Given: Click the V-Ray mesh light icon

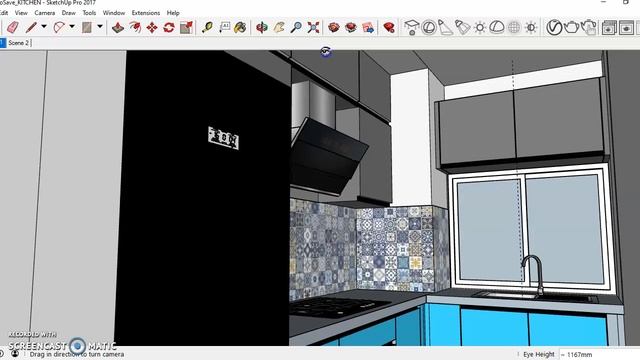Looking at the screenshot, I should [x=514, y=27].
